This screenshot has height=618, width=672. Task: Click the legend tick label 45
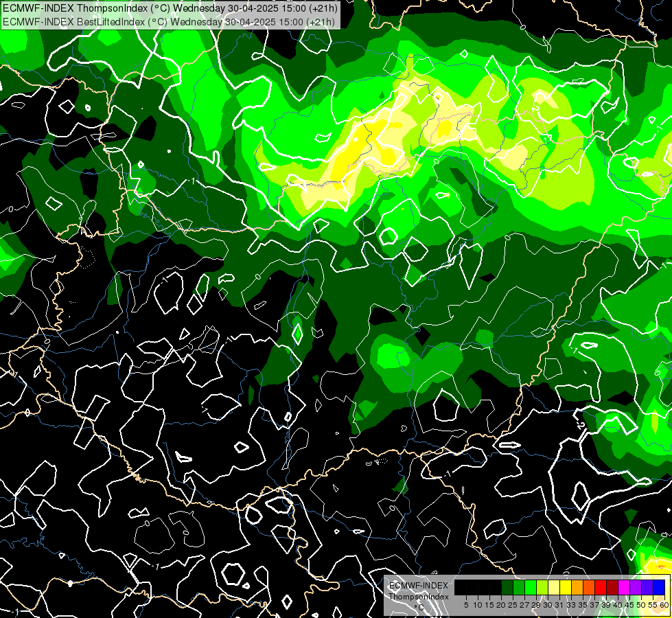pos(630,605)
